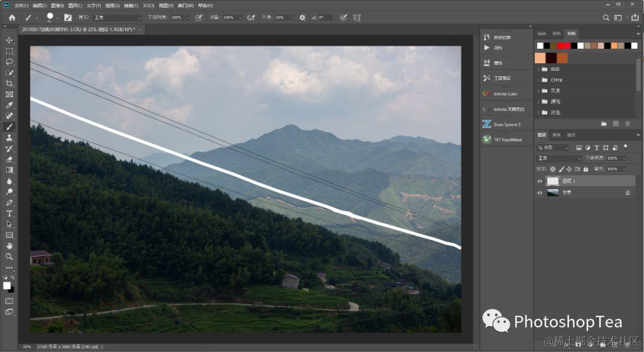Image resolution: width=644 pixels, height=352 pixels.
Task: Toggle pressure for opacity button
Action: pyautogui.click(x=199, y=18)
